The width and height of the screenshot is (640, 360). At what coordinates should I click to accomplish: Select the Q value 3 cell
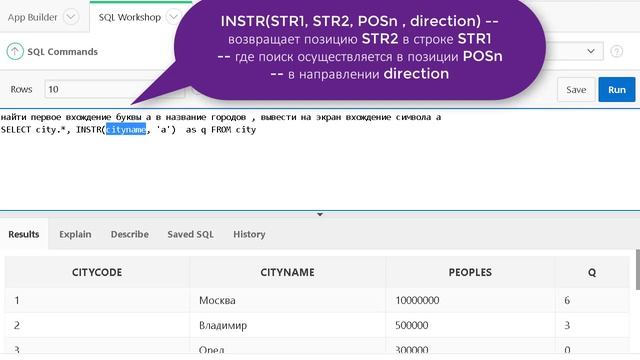(x=592, y=325)
